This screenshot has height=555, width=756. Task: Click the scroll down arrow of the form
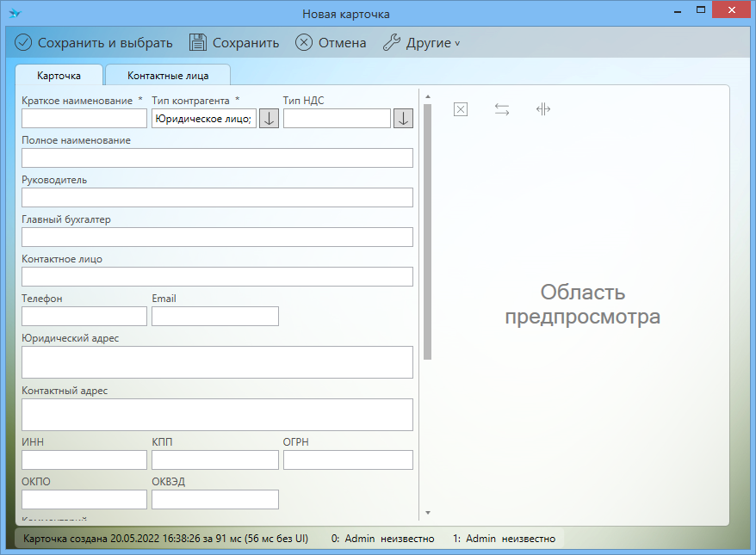tap(427, 513)
